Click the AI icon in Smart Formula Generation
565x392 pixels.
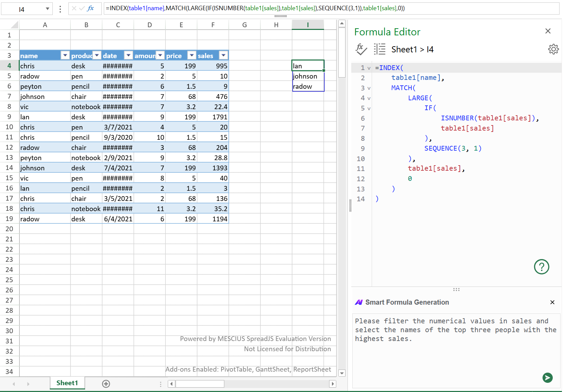(359, 302)
